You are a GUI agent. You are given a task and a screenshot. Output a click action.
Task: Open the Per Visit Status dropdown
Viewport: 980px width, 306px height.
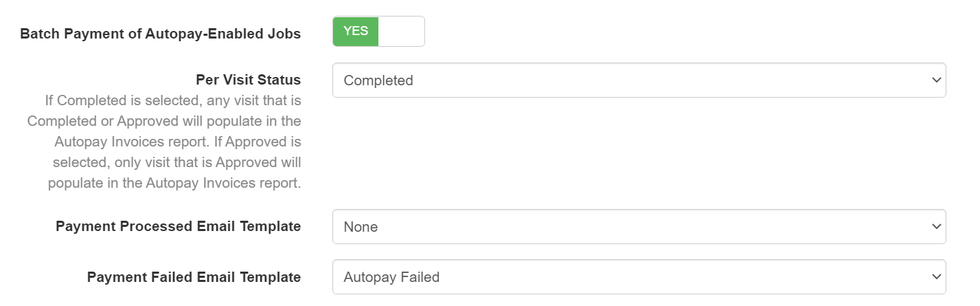click(x=639, y=80)
